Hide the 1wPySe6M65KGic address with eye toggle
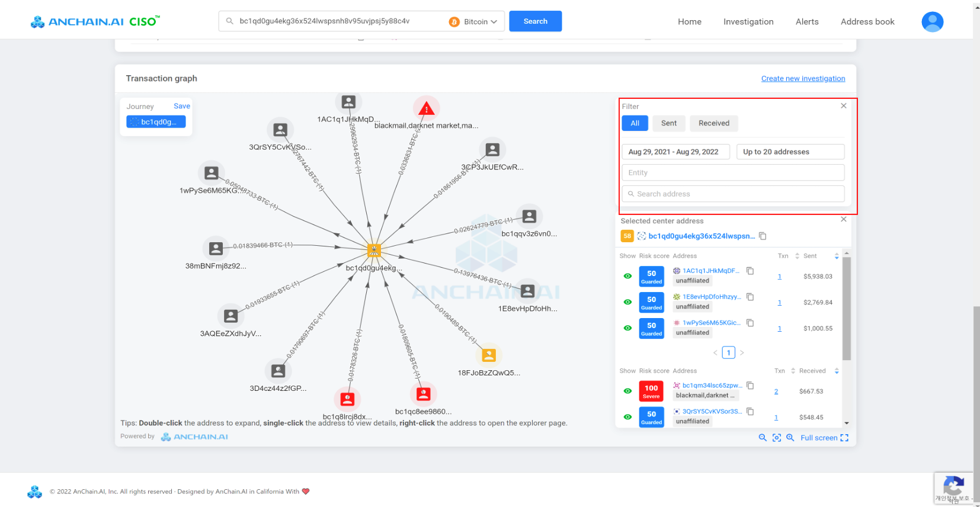 pyautogui.click(x=627, y=328)
